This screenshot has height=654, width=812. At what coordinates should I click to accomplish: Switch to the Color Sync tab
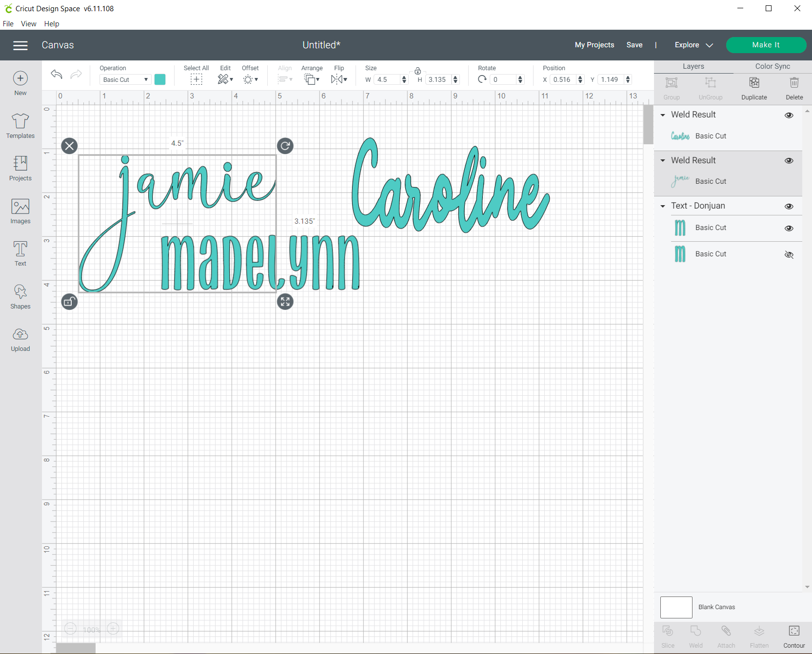772,66
